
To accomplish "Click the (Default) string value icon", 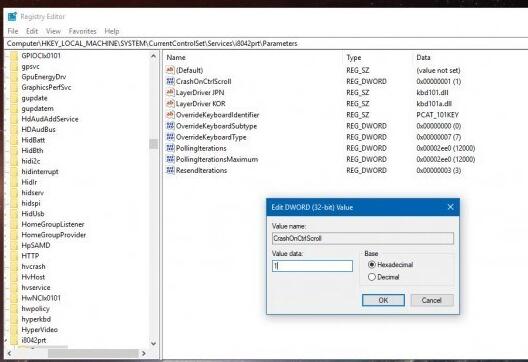I will point(170,70).
